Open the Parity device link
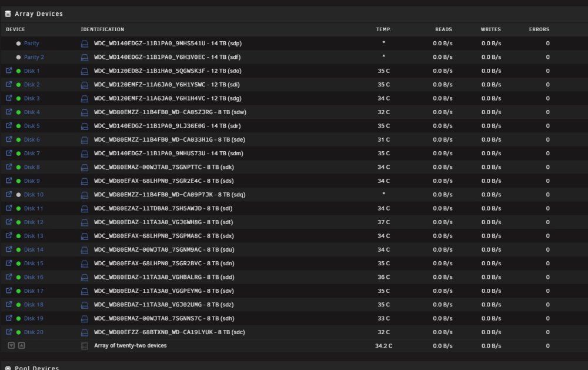Screen dimensions: 588x370 click(32, 43)
